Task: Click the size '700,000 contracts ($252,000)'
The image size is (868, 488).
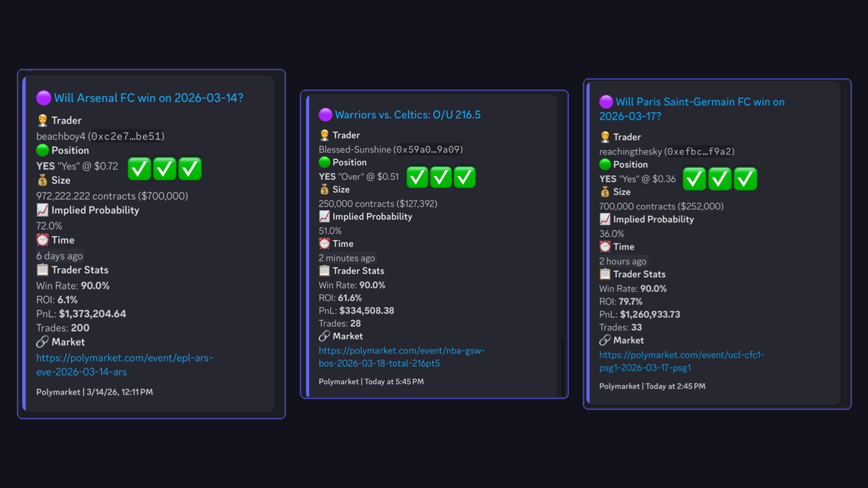Action: pyautogui.click(x=661, y=207)
